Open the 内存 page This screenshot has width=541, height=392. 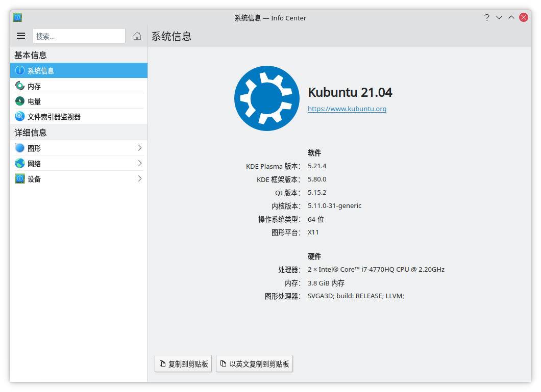click(79, 86)
